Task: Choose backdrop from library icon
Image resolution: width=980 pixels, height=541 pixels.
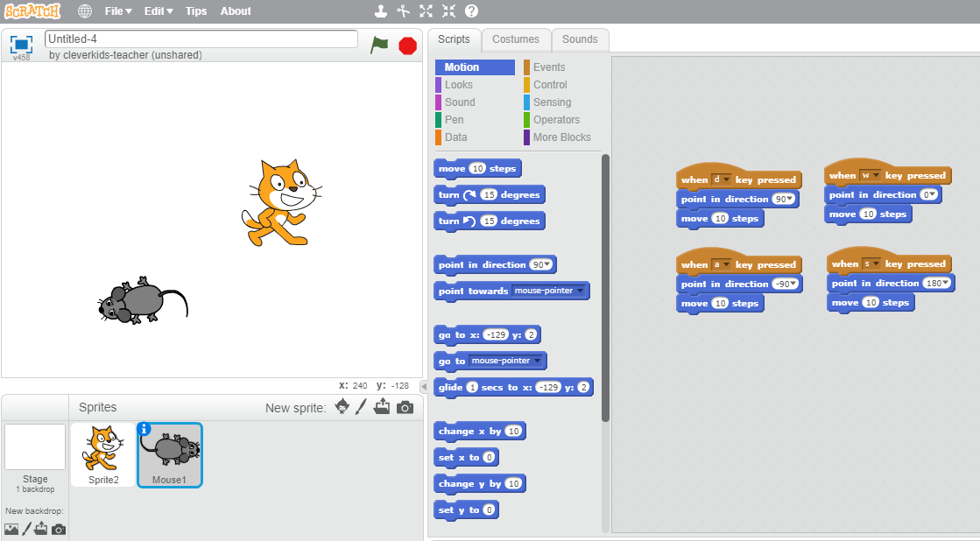Action: tap(11, 529)
